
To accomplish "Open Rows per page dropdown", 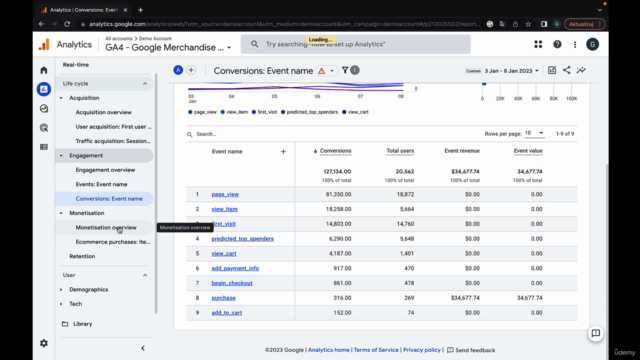I will tap(534, 133).
